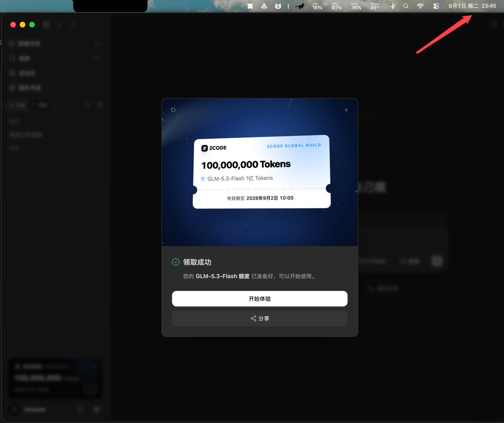The image size is (504, 423).
Task: Click the 9月1日 周二 23:45 clock
Action: click(472, 6)
